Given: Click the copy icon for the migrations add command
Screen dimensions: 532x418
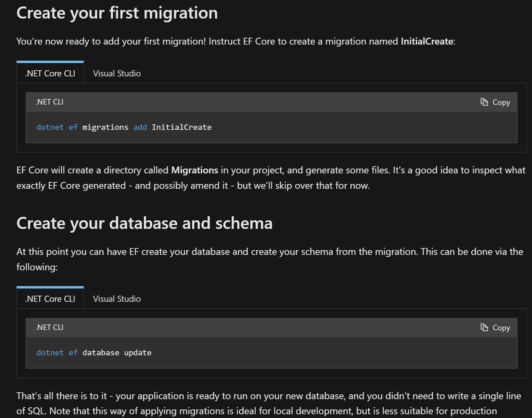Looking at the screenshot, I should [x=484, y=102].
